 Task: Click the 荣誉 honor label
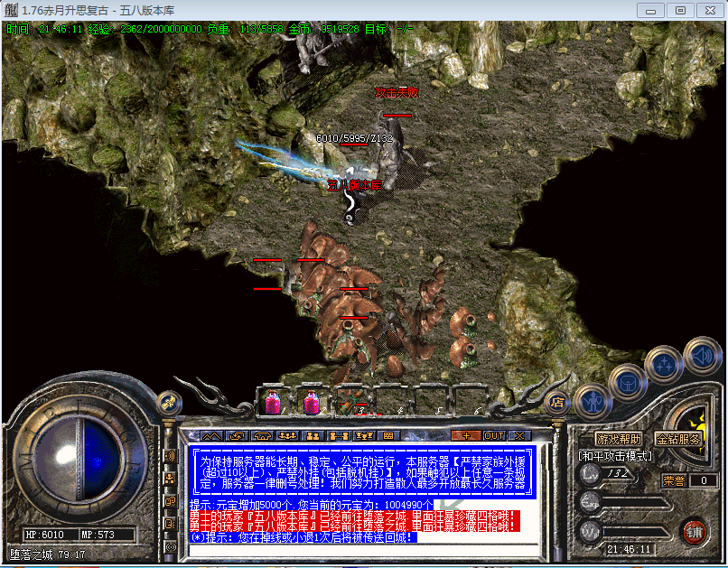click(x=674, y=480)
